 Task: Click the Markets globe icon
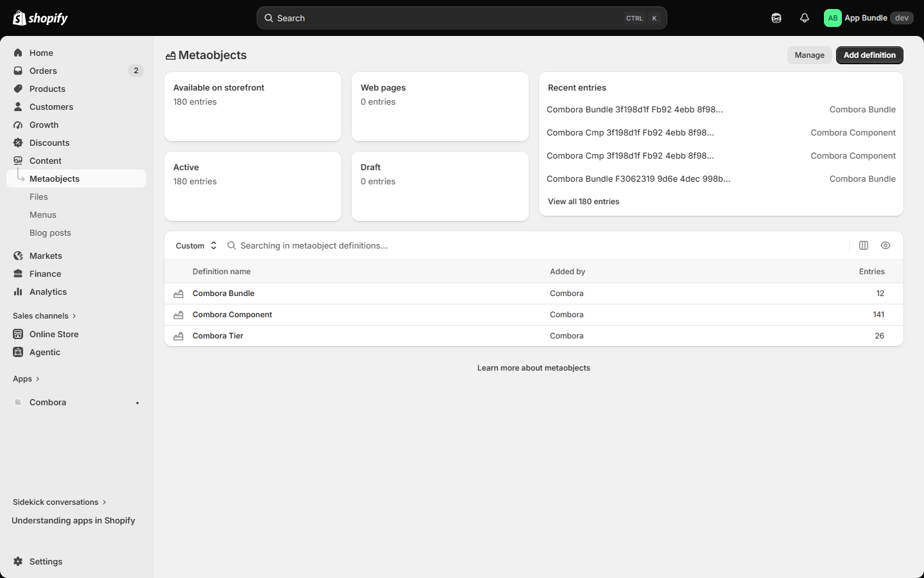click(18, 256)
